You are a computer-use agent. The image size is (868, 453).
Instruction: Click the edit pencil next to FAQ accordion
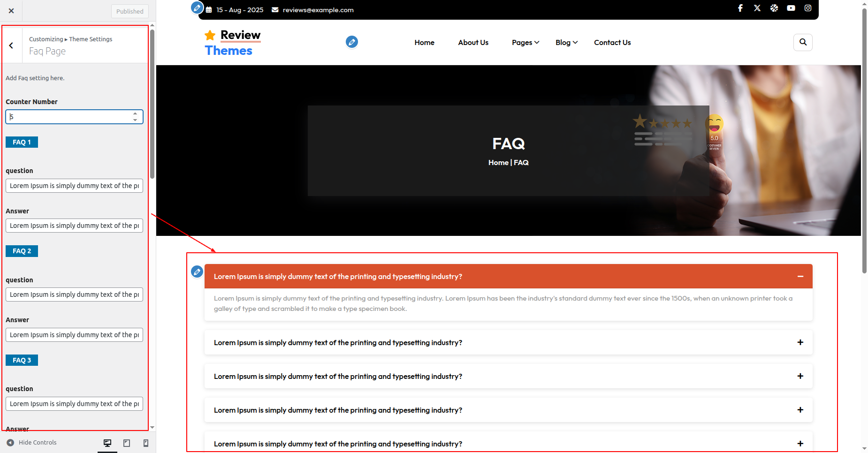pos(197,272)
